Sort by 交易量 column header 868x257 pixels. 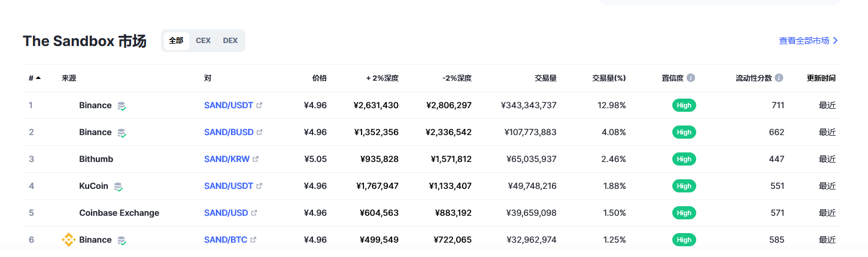tap(545, 78)
